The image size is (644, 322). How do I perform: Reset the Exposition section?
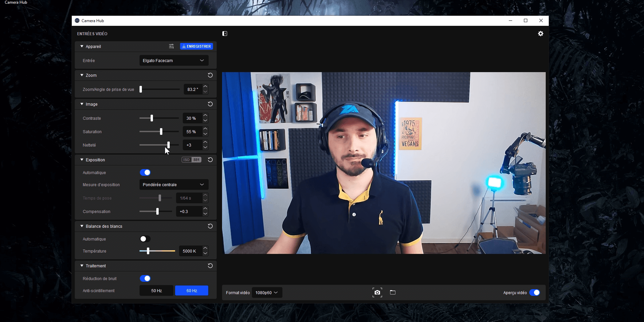pos(210,160)
